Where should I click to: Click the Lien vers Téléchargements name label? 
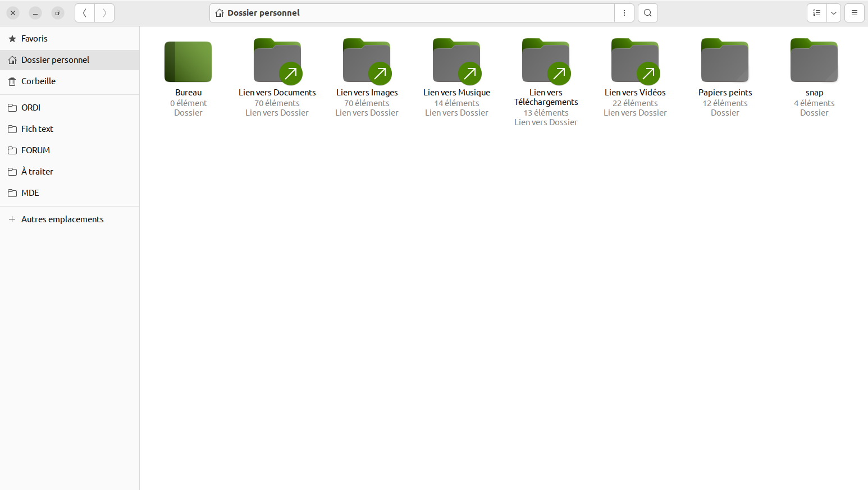pos(546,97)
